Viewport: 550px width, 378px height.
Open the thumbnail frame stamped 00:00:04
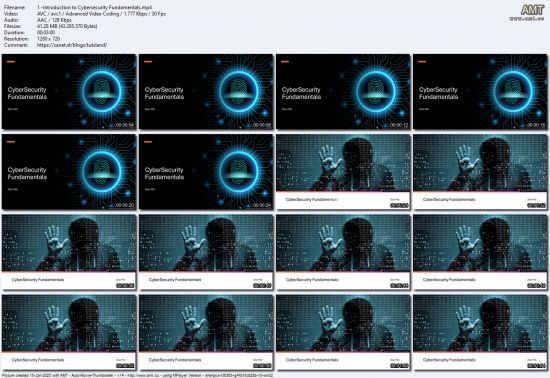click(x=69, y=92)
